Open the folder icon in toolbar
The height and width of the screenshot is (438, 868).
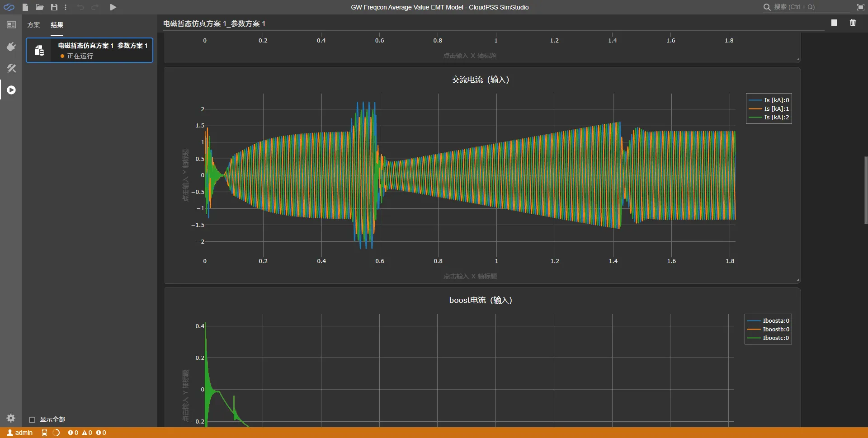click(x=40, y=7)
